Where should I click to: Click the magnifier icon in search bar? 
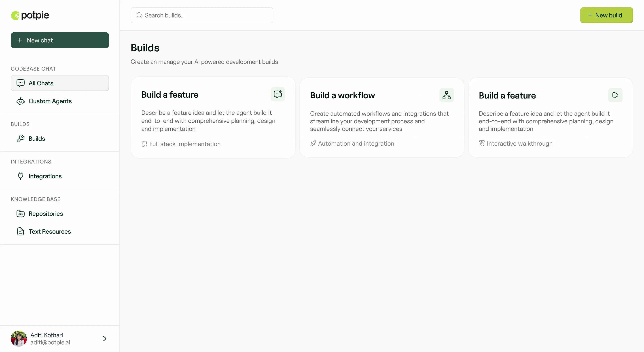pyautogui.click(x=140, y=15)
